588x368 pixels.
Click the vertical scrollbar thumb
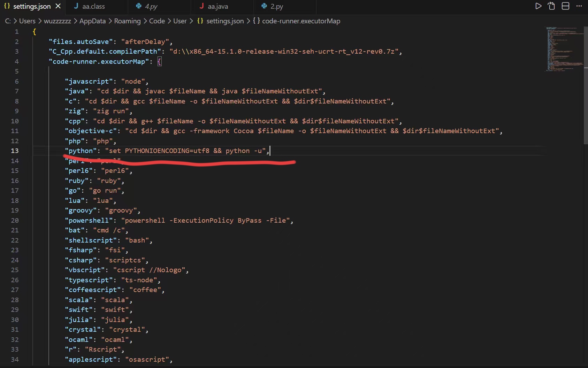(x=586, y=85)
